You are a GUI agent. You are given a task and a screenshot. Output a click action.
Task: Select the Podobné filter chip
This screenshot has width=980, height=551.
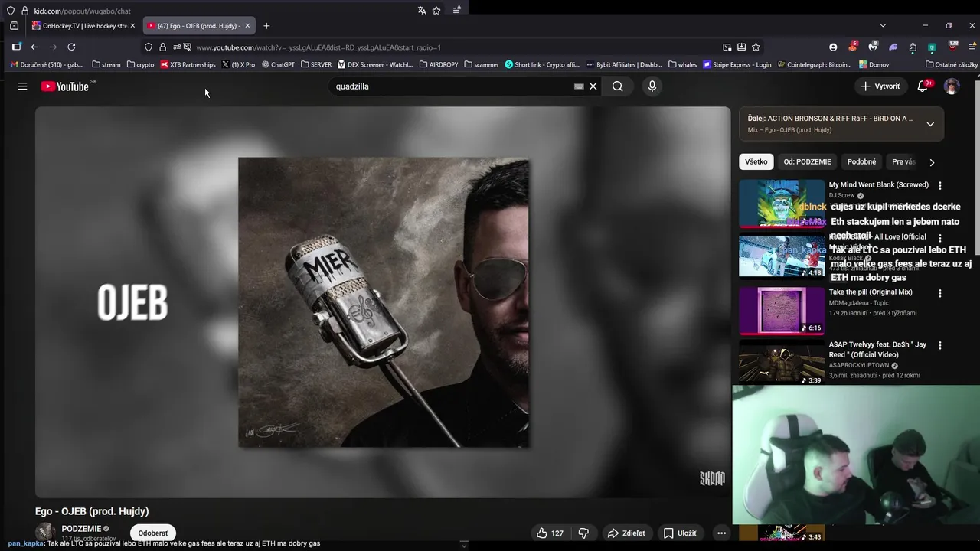pos(861,162)
